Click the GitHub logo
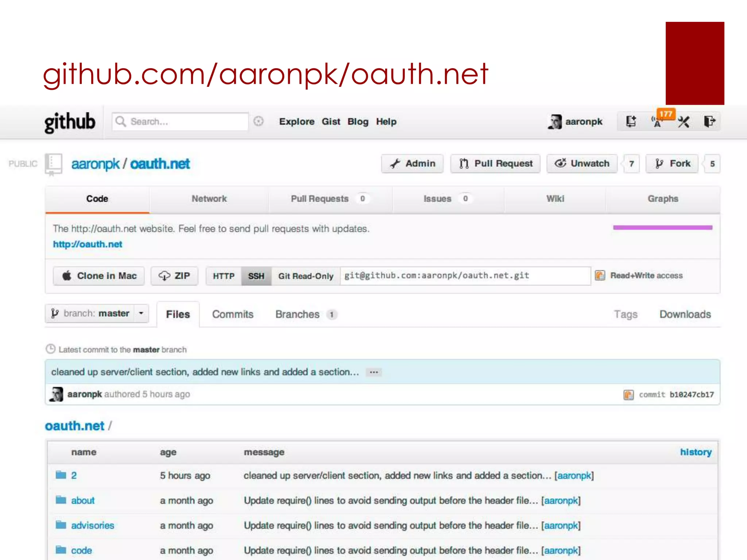This screenshot has height=560, width=747. (70, 122)
